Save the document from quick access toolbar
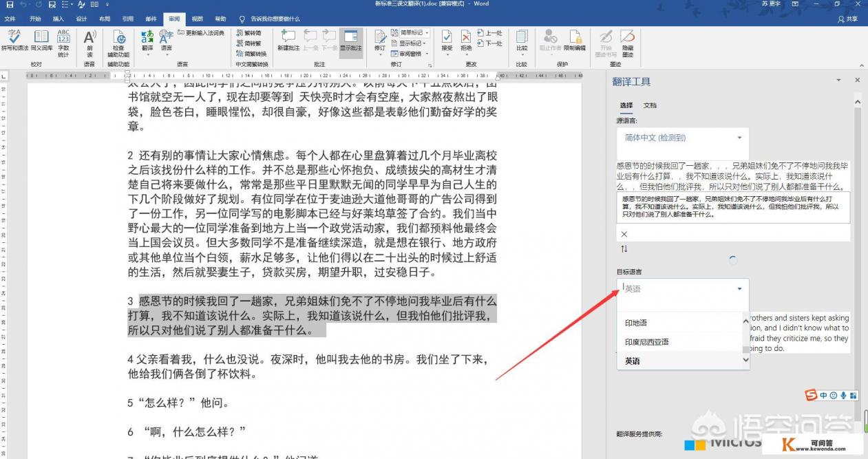Screen dimensions: 868x459 pyautogui.click(x=10, y=4)
